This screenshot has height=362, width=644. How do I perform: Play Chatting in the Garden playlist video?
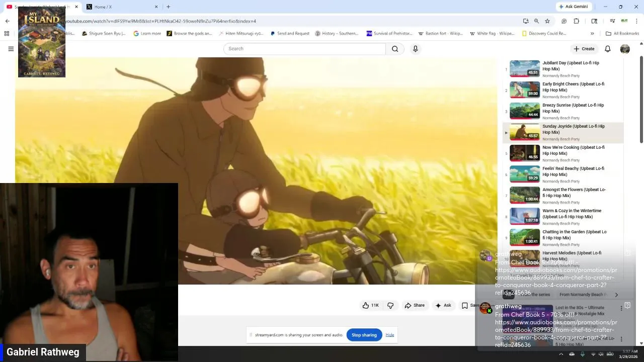tap(563, 238)
